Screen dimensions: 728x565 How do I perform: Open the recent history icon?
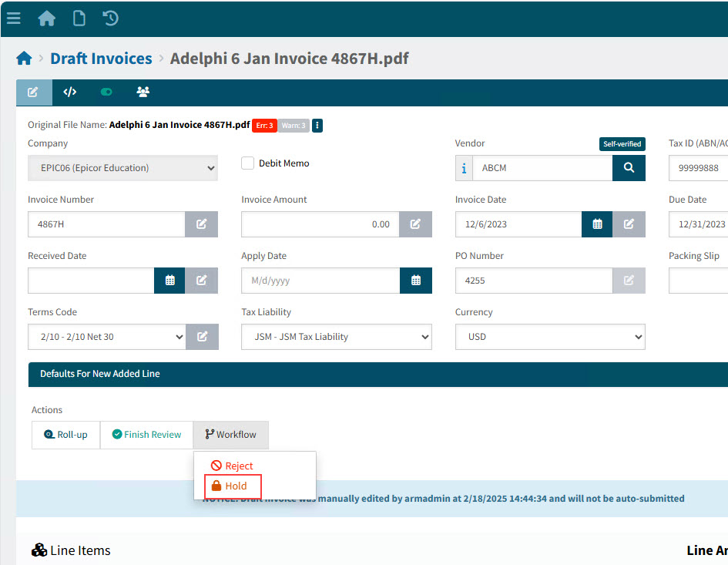point(111,18)
